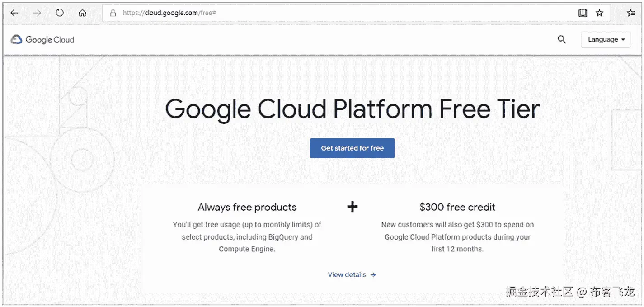Click the browser back arrow
This screenshot has width=644, height=307.
coord(14,13)
